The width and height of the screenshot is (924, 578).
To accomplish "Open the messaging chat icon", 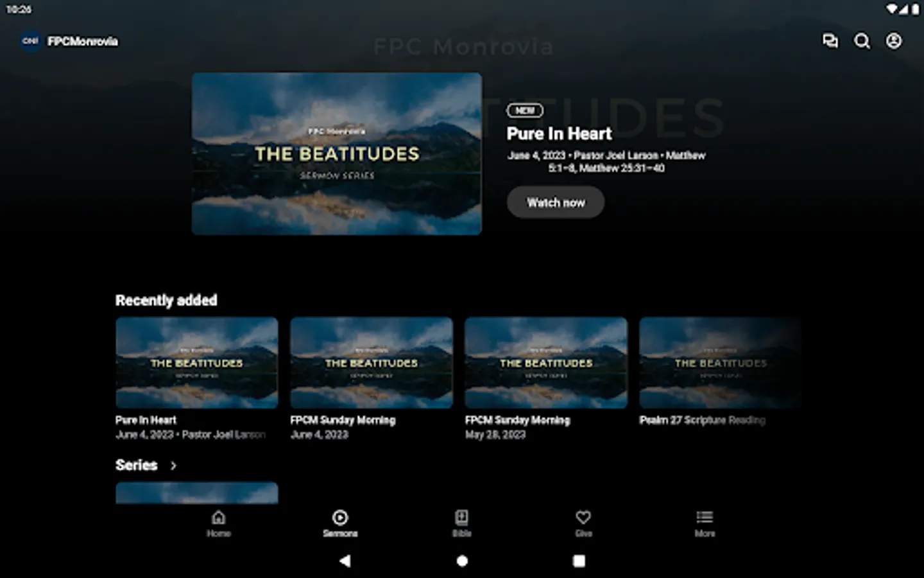I will pos(830,41).
